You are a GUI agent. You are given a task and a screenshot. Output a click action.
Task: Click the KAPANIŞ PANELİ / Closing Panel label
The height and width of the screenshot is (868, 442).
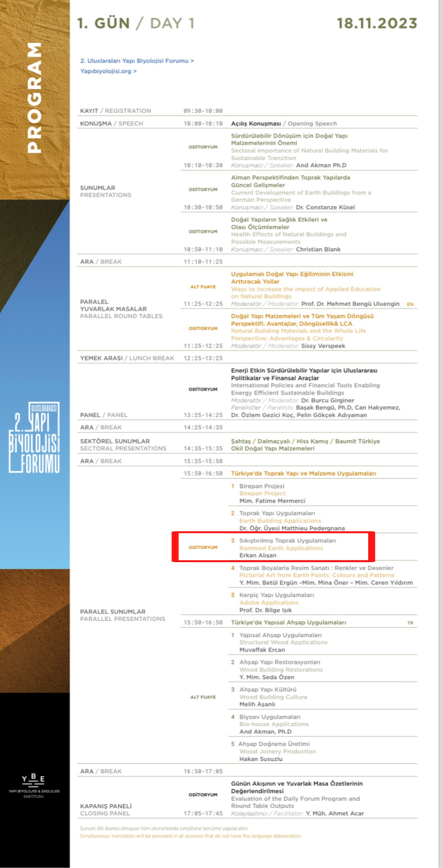106,809
